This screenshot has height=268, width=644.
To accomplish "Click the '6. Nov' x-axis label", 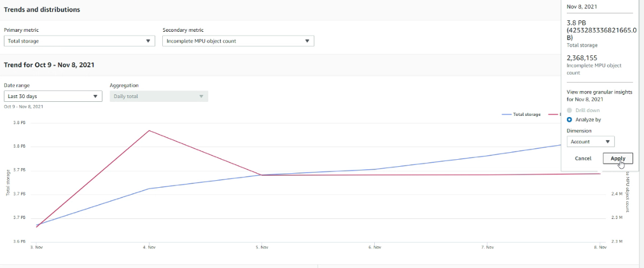I will [374, 246].
